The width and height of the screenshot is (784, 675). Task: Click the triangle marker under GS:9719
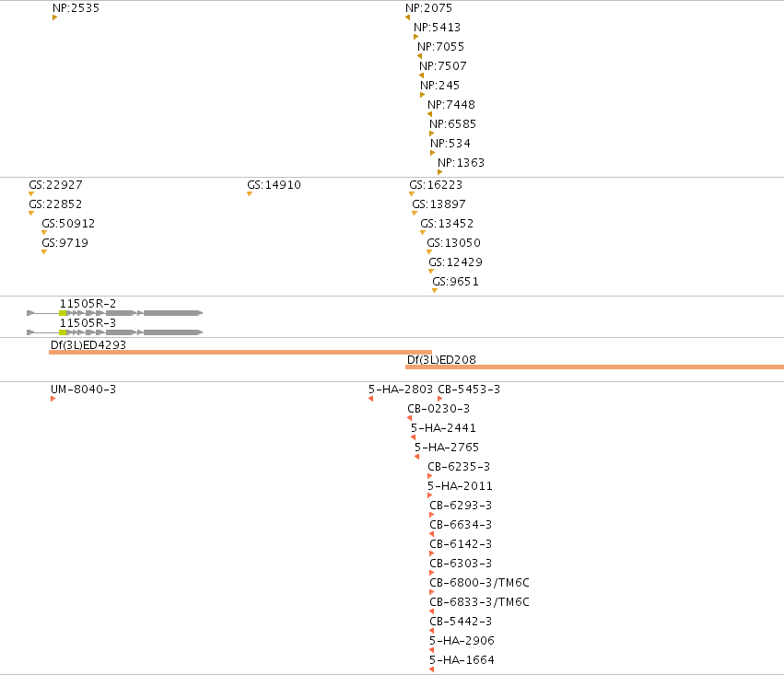click(x=44, y=252)
